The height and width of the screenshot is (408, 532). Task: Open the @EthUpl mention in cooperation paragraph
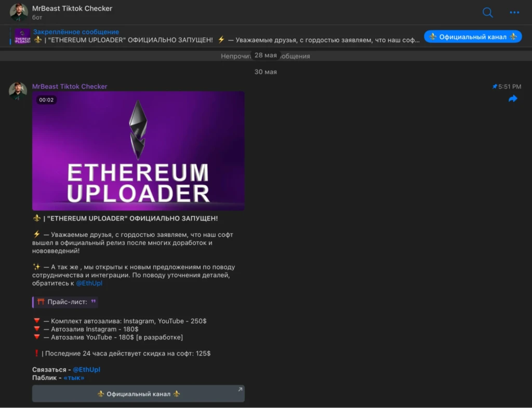coord(89,283)
